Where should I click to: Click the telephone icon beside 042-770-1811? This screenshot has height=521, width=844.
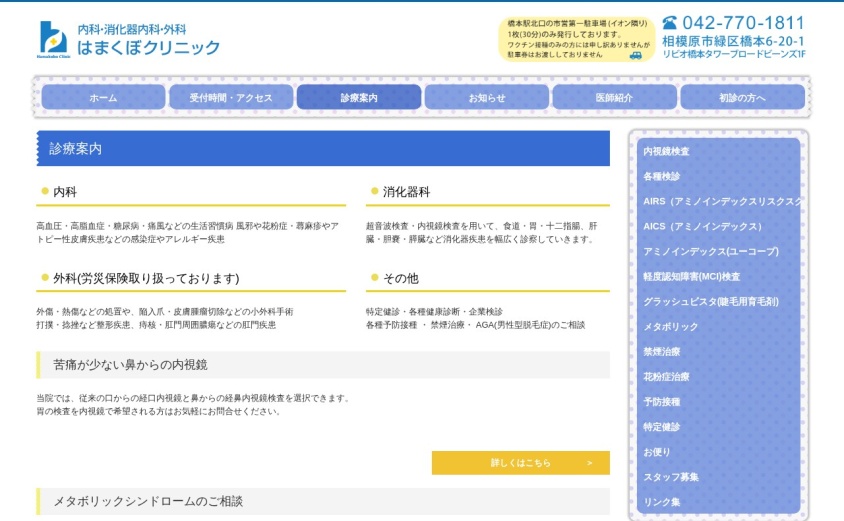[669, 23]
